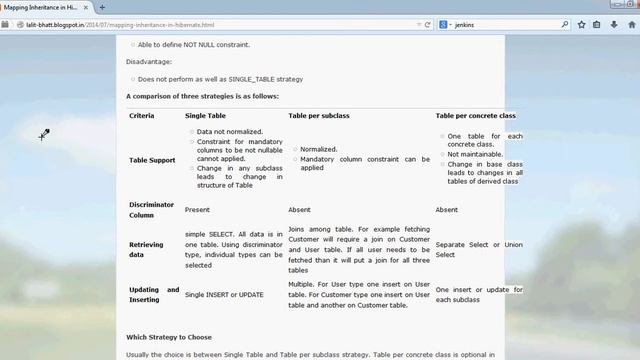
Task: Click the 'Table per concrete class' header
Action: point(476,116)
